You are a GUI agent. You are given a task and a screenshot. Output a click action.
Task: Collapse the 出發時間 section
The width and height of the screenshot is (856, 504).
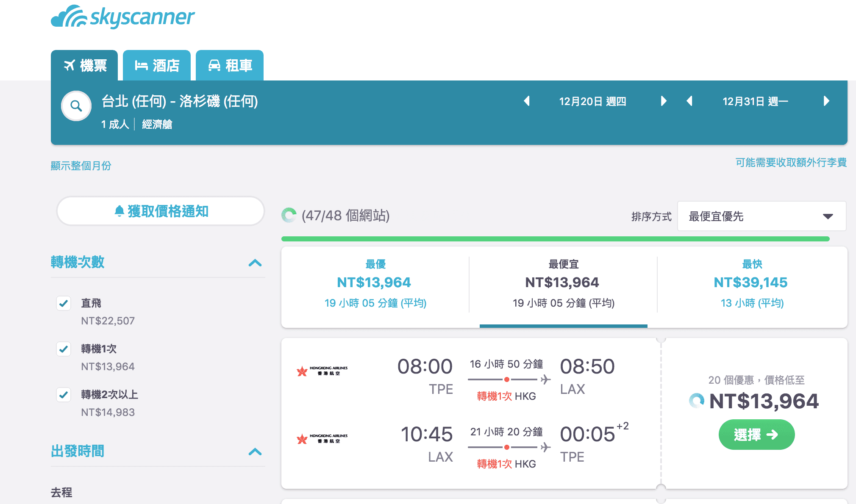point(255,452)
